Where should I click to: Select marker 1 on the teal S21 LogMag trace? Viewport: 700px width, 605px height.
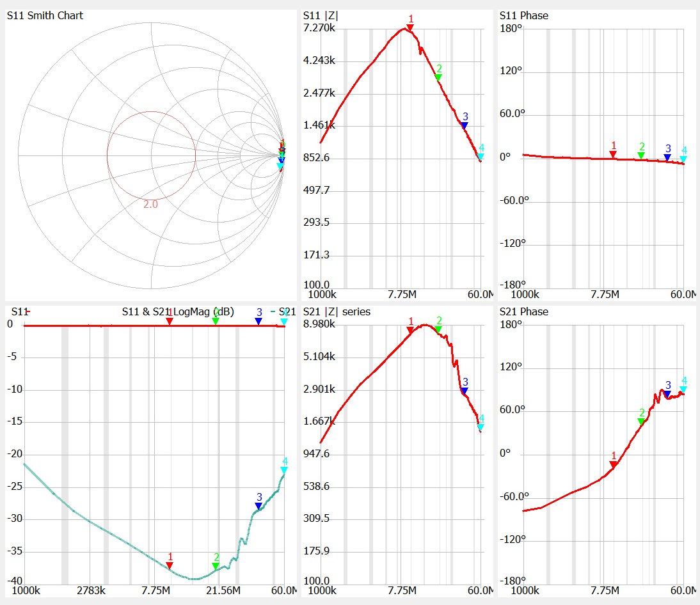pyautogui.click(x=170, y=565)
